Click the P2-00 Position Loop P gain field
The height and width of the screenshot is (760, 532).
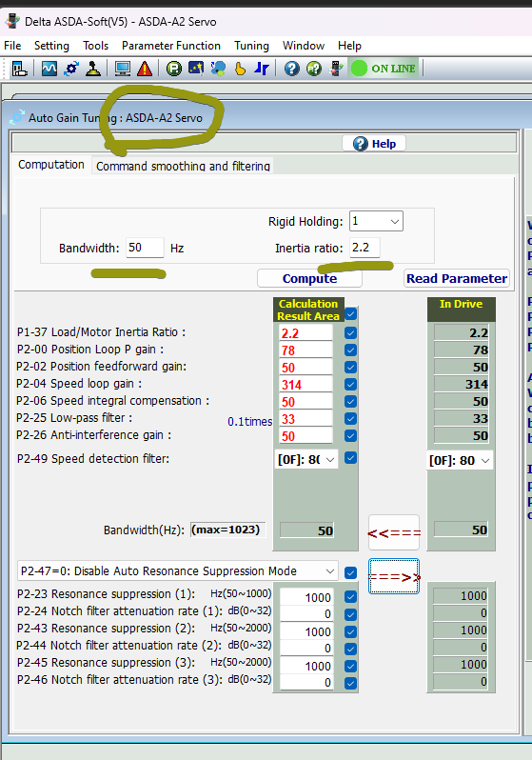click(x=306, y=350)
